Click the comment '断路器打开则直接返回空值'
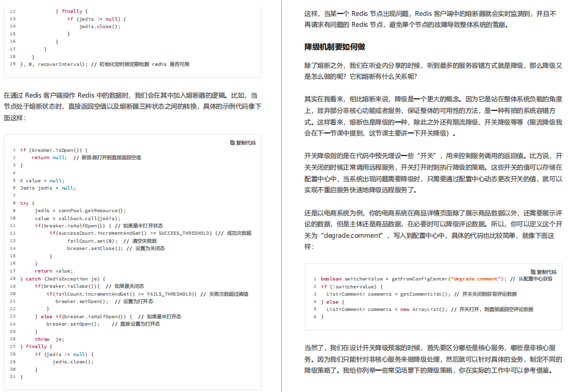Image resolution: width=568 pixels, height=392 pixels. (x=111, y=157)
